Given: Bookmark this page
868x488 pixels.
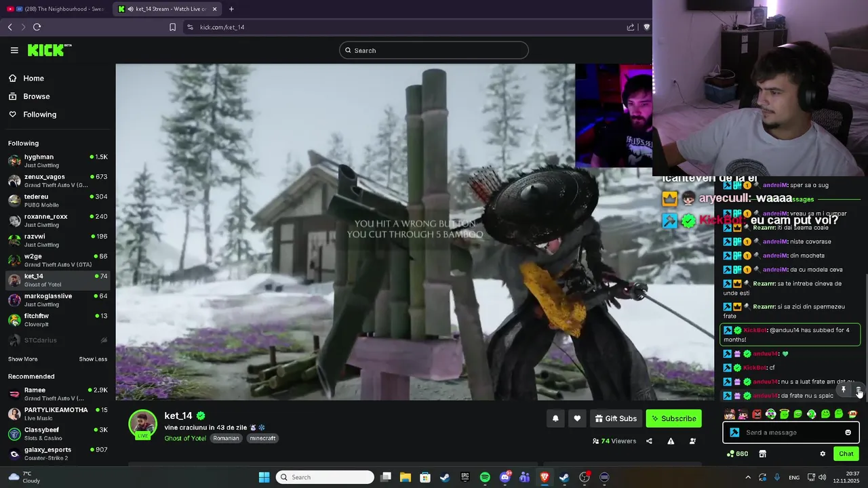Looking at the screenshot, I should [172, 27].
